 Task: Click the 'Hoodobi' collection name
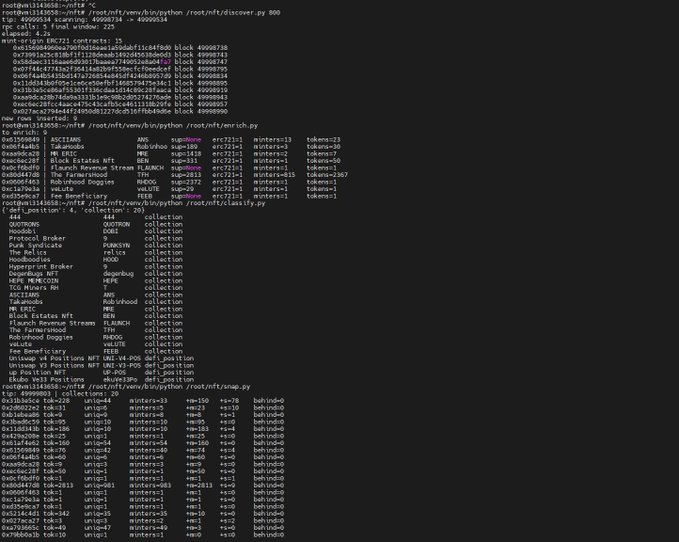point(23,231)
